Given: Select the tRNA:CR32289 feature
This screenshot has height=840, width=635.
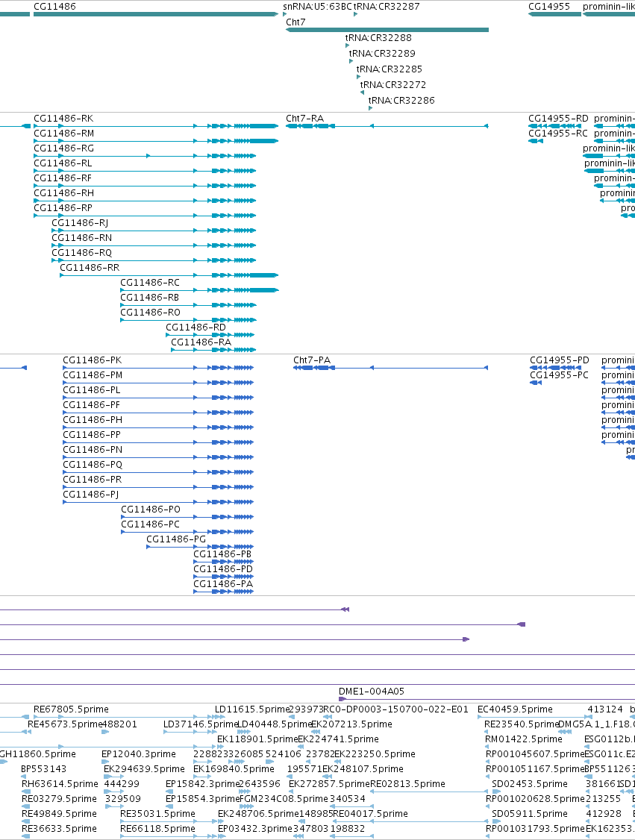Looking at the screenshot, I should point(382,54).
